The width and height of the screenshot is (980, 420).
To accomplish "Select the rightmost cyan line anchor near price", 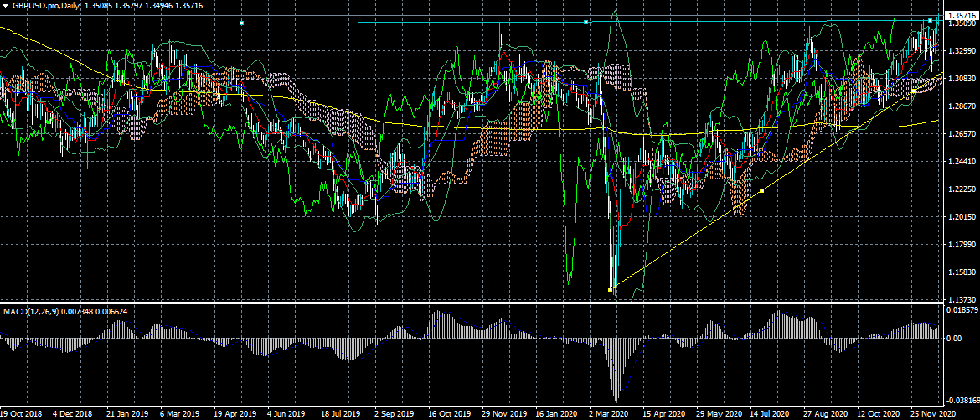I will tap(930, 20).
